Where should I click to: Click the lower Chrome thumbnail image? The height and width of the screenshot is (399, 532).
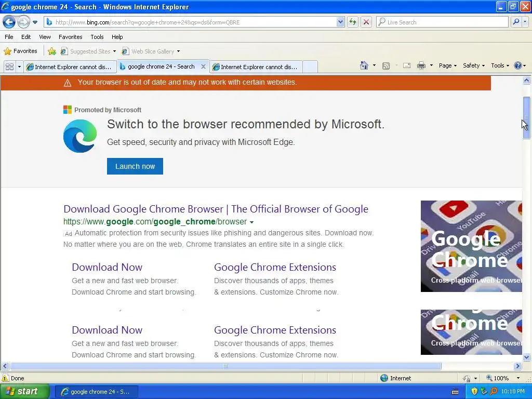coord(471,332)
